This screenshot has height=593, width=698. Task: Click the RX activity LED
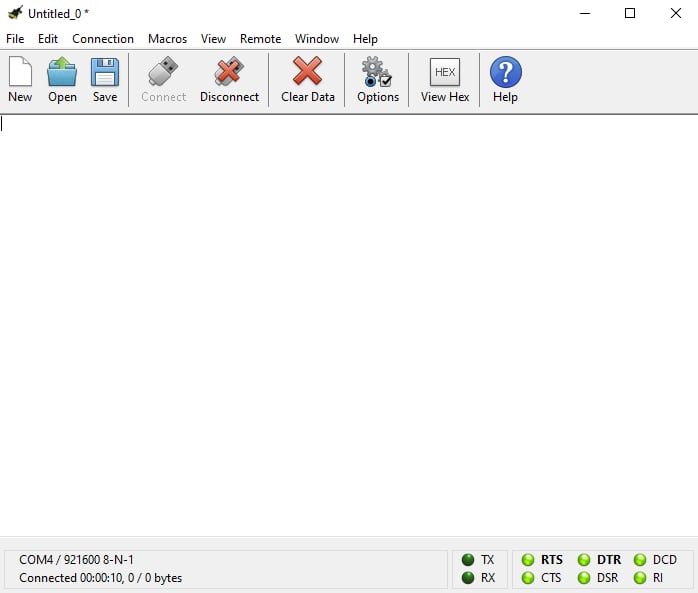[468, 578]
